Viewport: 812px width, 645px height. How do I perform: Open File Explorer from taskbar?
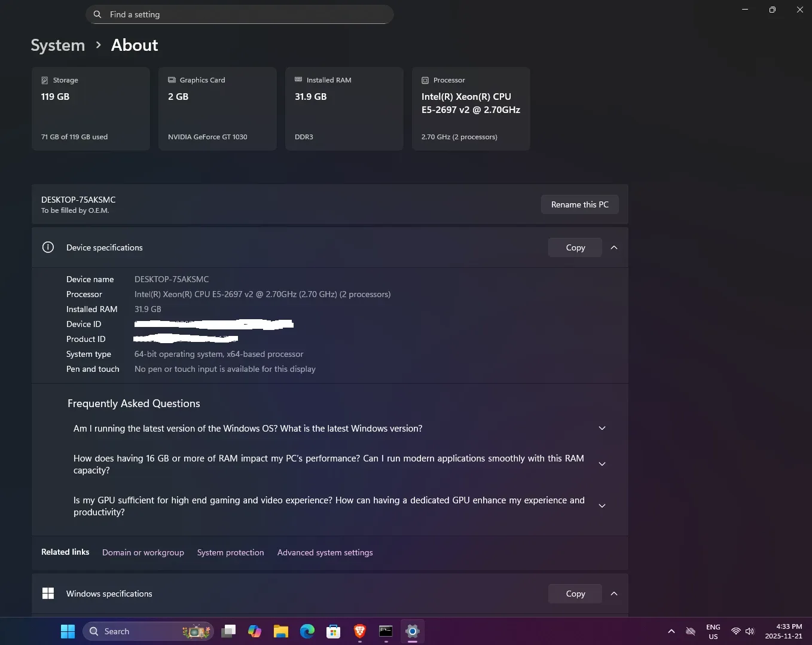[x=280, y=631]
